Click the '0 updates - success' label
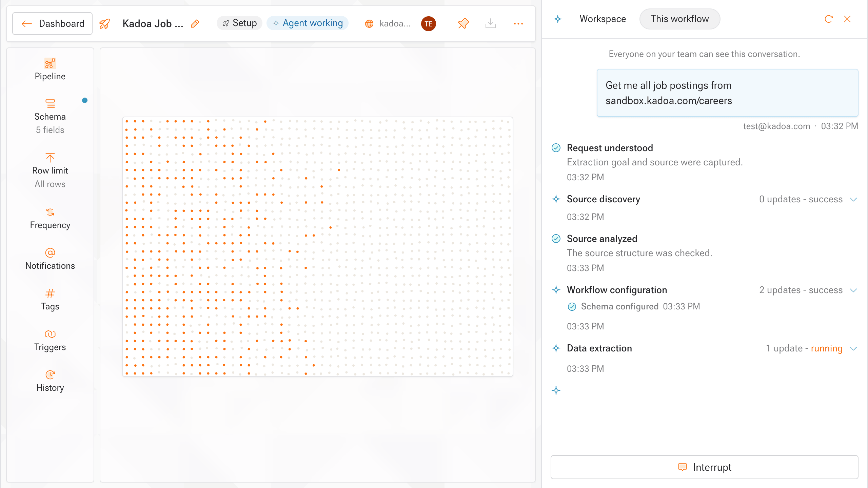Screen dimensions: 868x488 click(801, 199)
